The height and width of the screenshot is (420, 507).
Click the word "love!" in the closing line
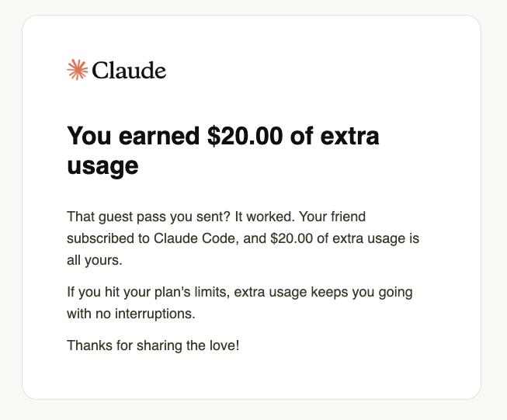click(x=223, y=345)
